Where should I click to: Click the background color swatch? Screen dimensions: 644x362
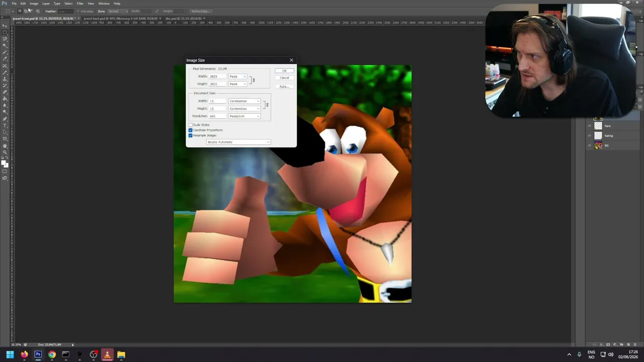6,164
